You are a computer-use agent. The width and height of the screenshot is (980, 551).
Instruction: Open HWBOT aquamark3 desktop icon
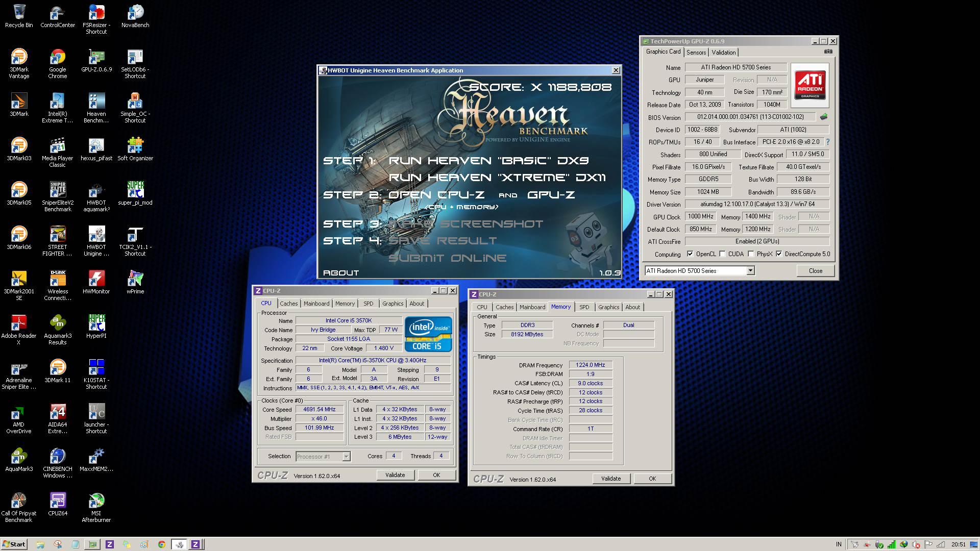tap(96, 197)
